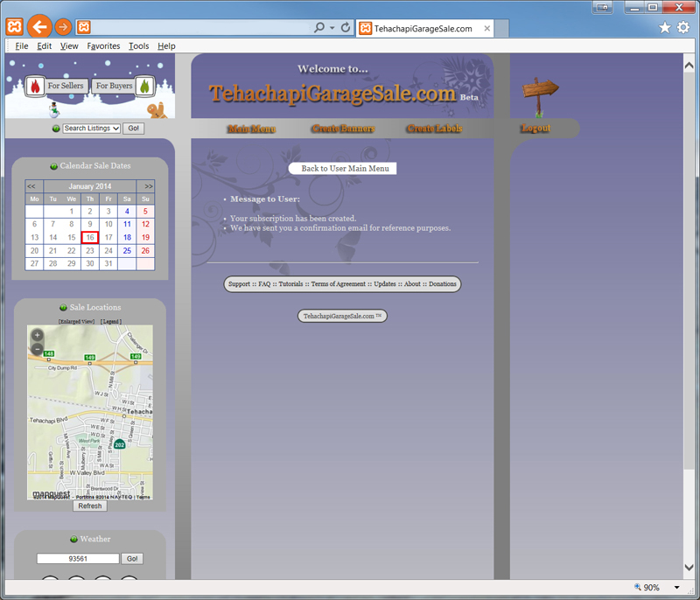The width and height of the screenshot is (700, 600).
Task: Click the 202 route marker on map
Action: coord(119,444)
